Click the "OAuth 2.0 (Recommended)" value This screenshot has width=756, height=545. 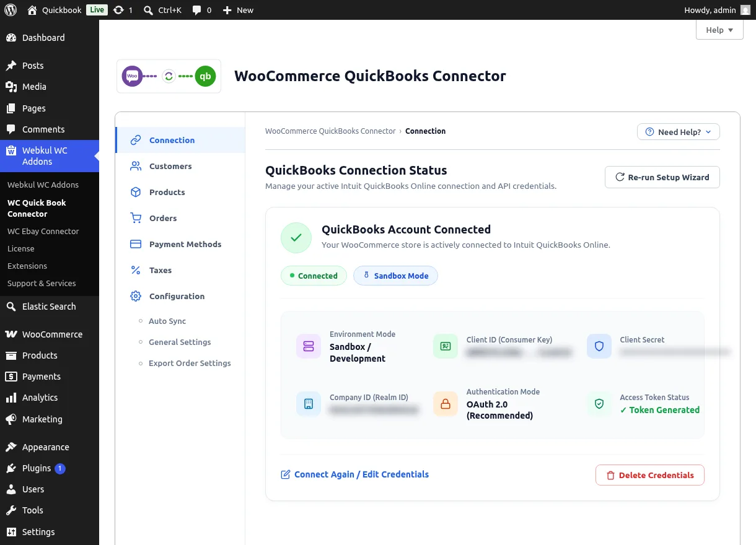click(x=499, y=410)
